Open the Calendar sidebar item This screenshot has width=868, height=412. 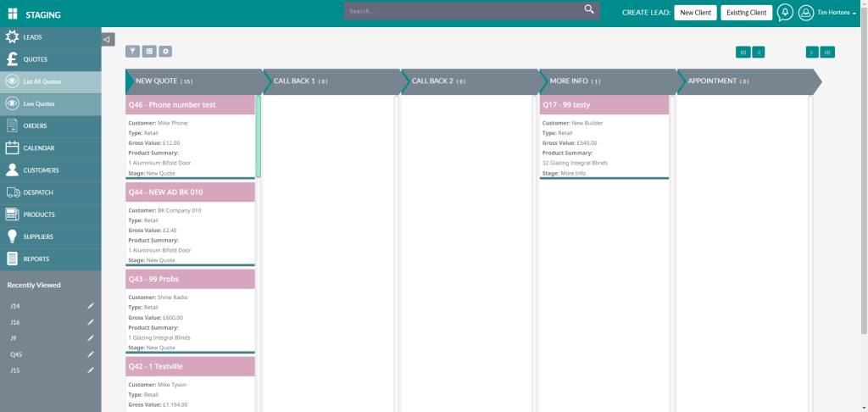(39, 148)
